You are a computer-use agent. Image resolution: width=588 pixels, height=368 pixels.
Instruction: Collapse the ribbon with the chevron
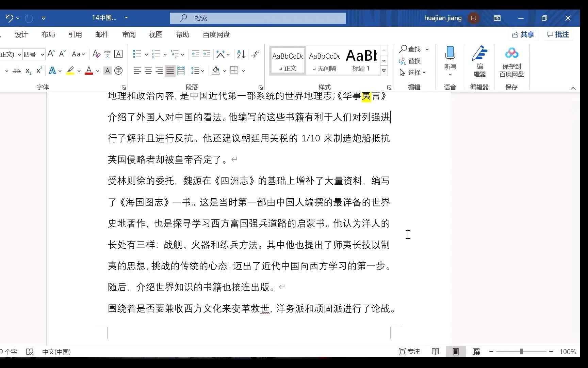coord(573,88)
